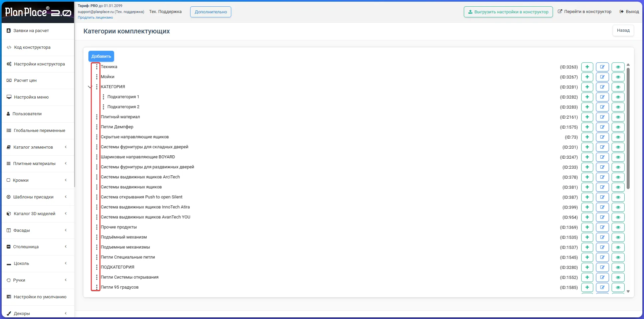Click the scrollbar down arrow of category list

pyautogui.click(x=628, y=292)
